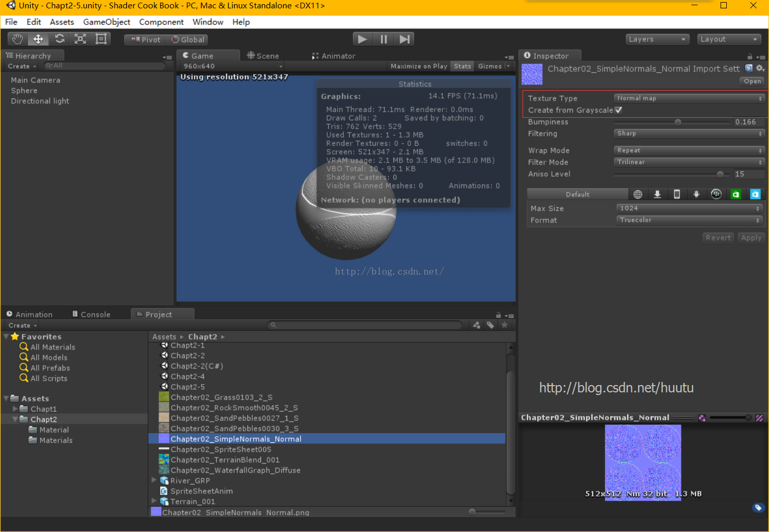Open the Window menu
Viewport: 769px width, 532px height.
[208, 22]
